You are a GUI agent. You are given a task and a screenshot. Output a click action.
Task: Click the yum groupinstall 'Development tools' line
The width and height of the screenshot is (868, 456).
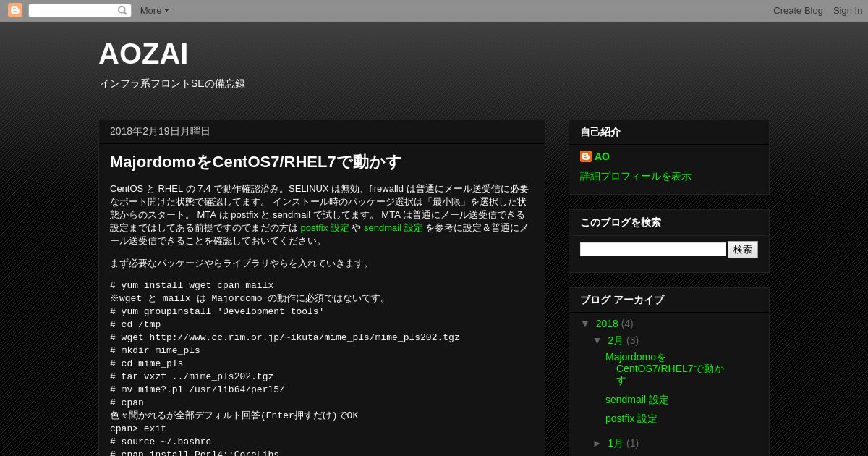click(217, 311)
